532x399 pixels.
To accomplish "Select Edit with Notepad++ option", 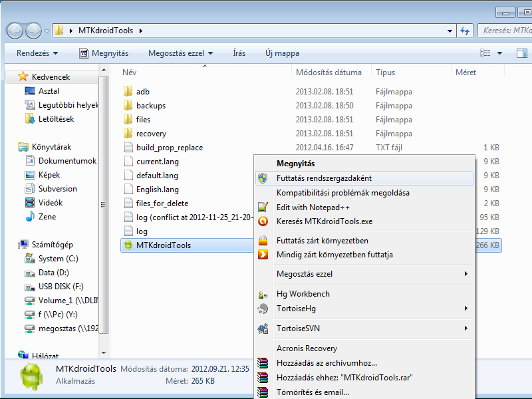I will pos(313,207).
